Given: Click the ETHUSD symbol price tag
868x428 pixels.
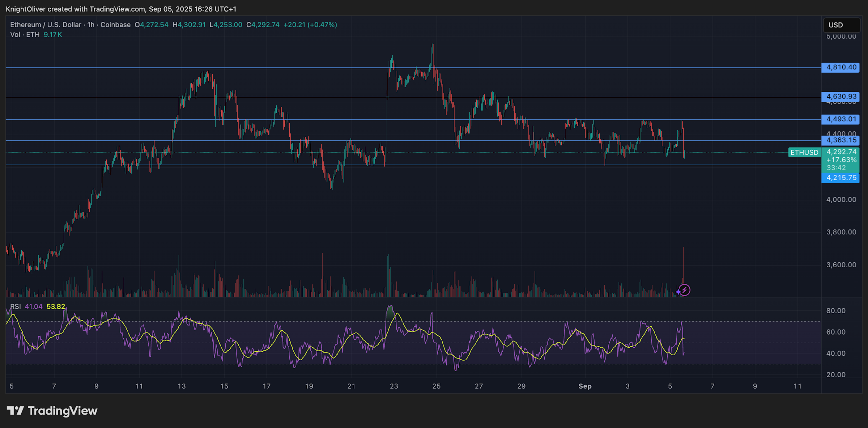Looking at the screenshot, I should [x=804, y=152].
